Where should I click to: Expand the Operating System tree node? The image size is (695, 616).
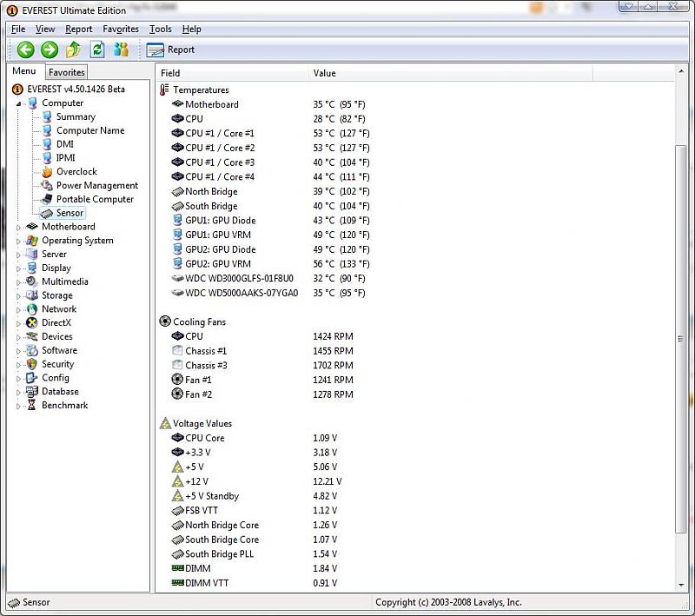pyautogui.click(x=18, y=242)
